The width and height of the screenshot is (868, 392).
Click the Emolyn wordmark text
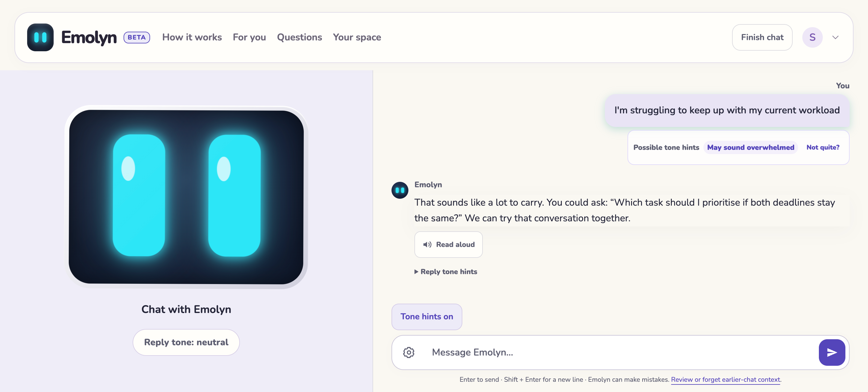coord(89,37)
